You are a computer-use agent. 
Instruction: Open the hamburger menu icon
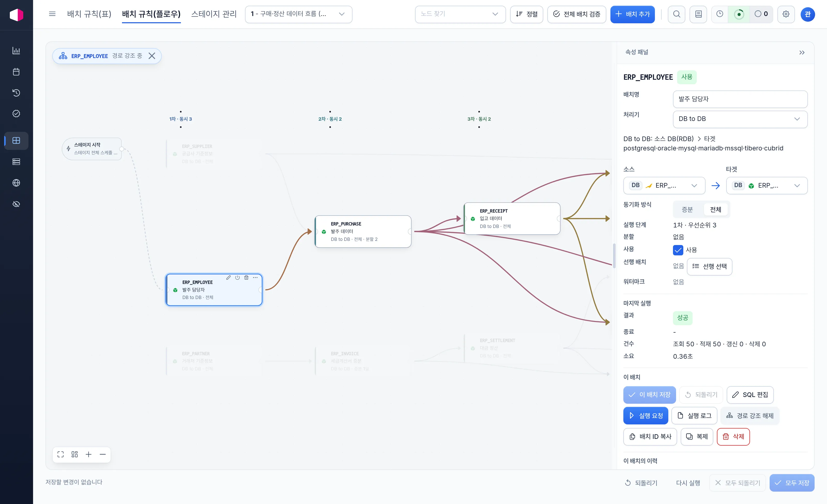point(52,14)
